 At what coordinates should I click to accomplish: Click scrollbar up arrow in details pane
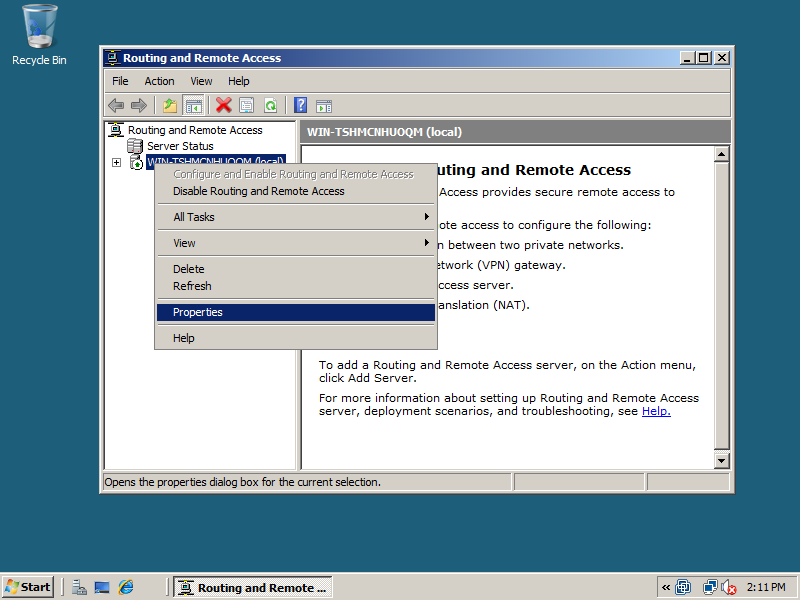(x=721, y=154)
